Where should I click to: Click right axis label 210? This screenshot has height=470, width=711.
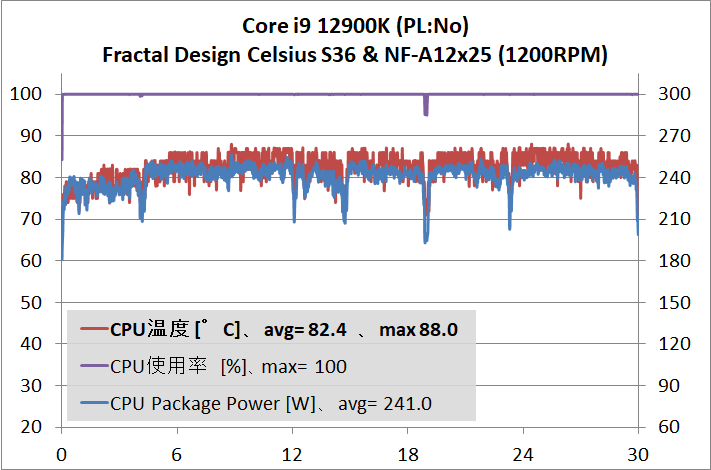[674, 219]
